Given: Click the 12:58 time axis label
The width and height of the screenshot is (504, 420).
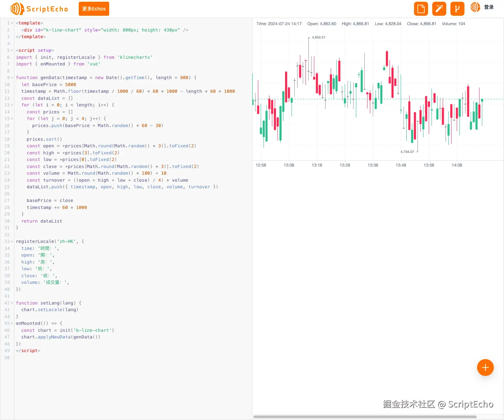Looking at the screenshot, I should tap(261, 165).
